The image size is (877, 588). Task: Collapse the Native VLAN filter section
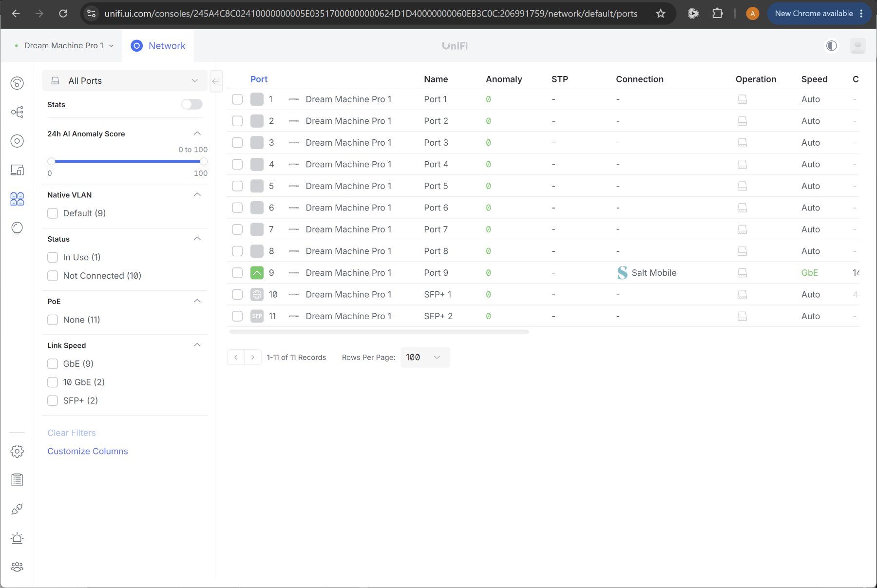click(197, 194)
